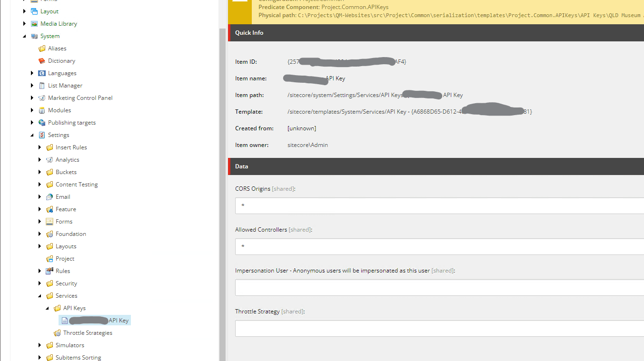Click the Forms icon under Settings

click(x=50, y=222)
